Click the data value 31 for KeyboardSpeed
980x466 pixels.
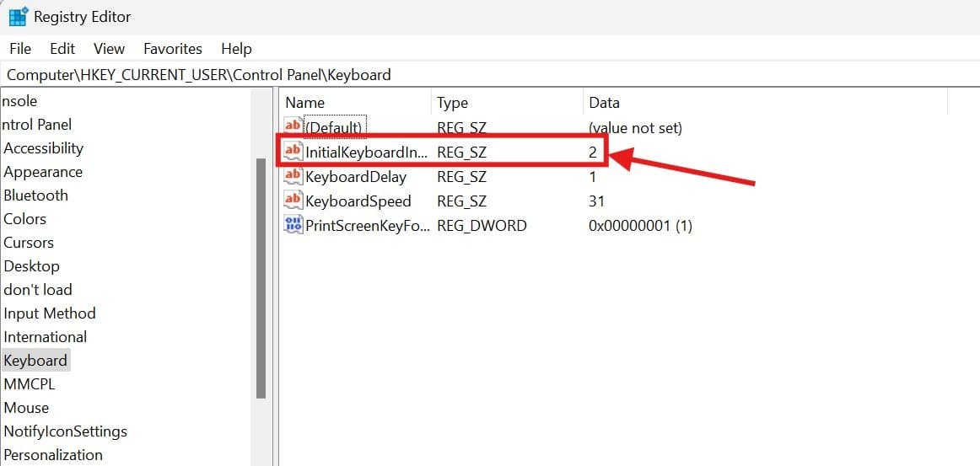(596, 201)
